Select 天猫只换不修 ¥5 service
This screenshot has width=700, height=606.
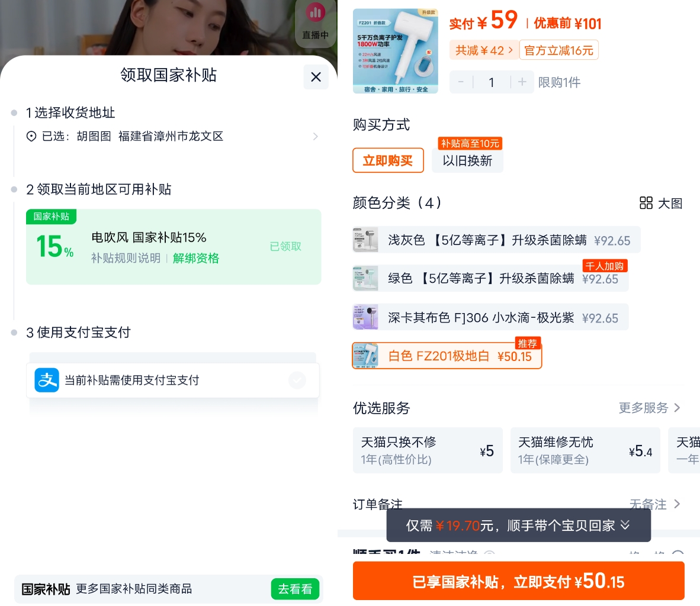point(428,450)
